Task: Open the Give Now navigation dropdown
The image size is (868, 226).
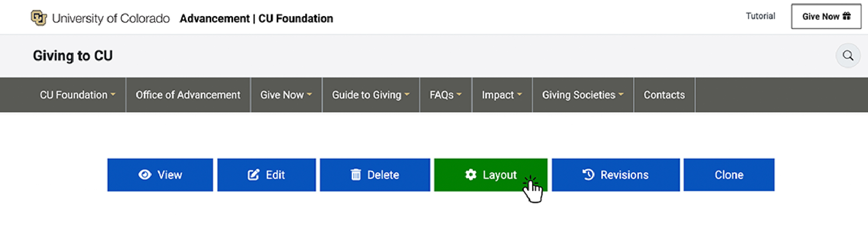Action: [x=286, y=95]
